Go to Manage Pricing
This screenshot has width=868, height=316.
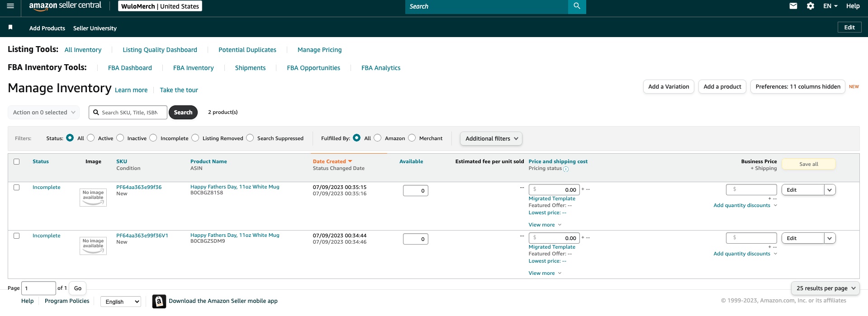point(320,50)
